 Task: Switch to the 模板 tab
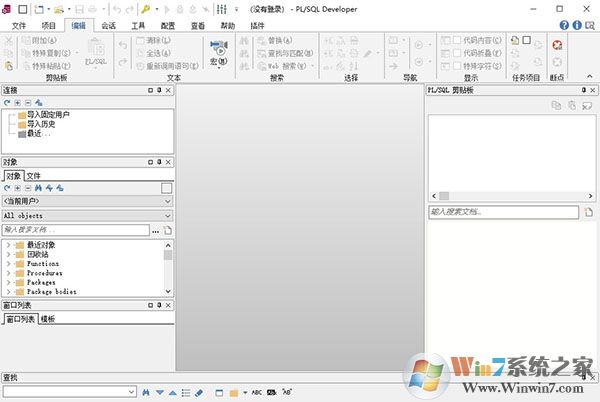pos(48,319)
